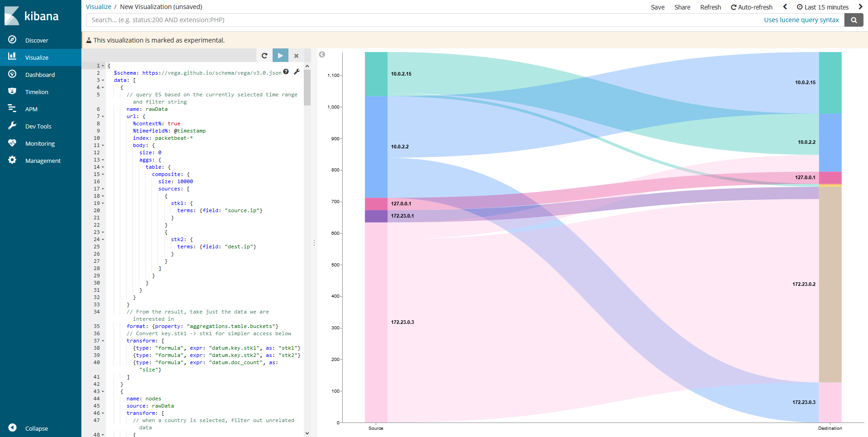Hide the spec editor with circular arrow toggle
The width and height of the screenshot is (868, 437).
[322, 54]
